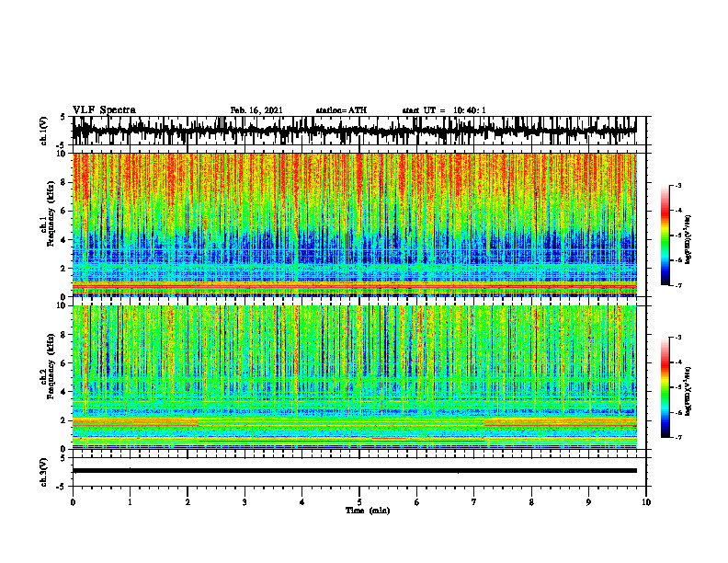Click time axis tick label "5"

(x=359, y=502)
